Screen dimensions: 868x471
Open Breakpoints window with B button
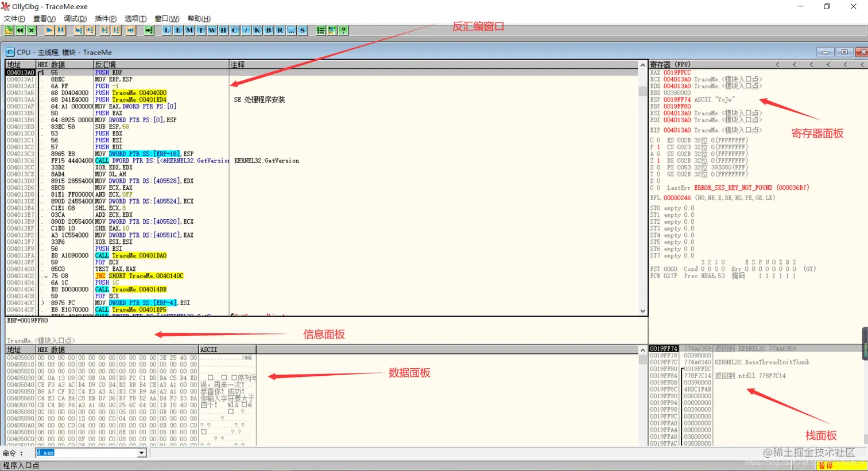click(269, 30)
